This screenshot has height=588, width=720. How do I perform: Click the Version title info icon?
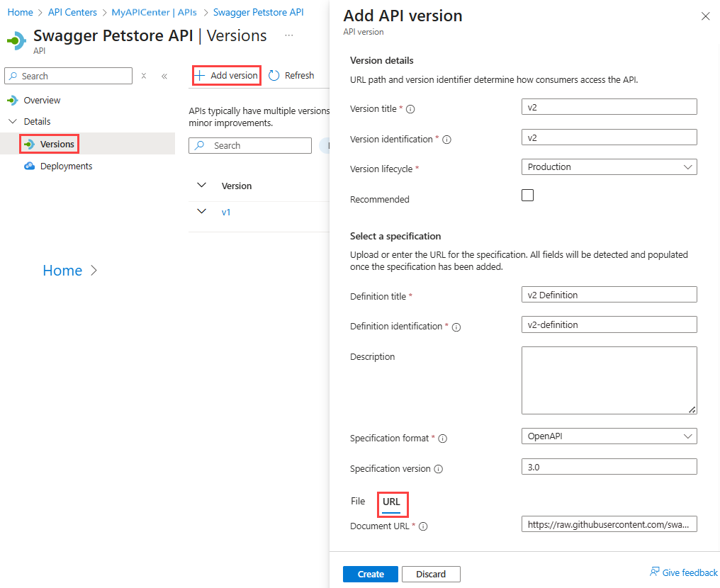(410, 109)
